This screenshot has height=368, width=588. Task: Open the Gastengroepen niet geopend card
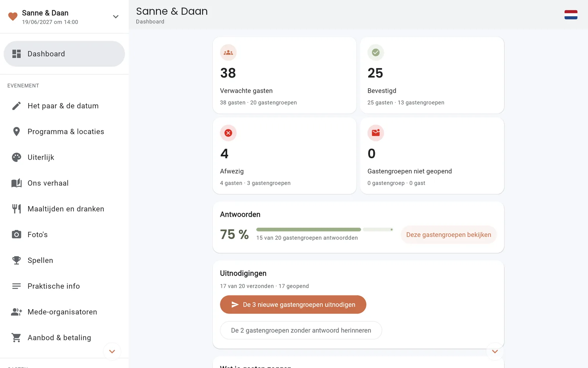coord(432,156)
